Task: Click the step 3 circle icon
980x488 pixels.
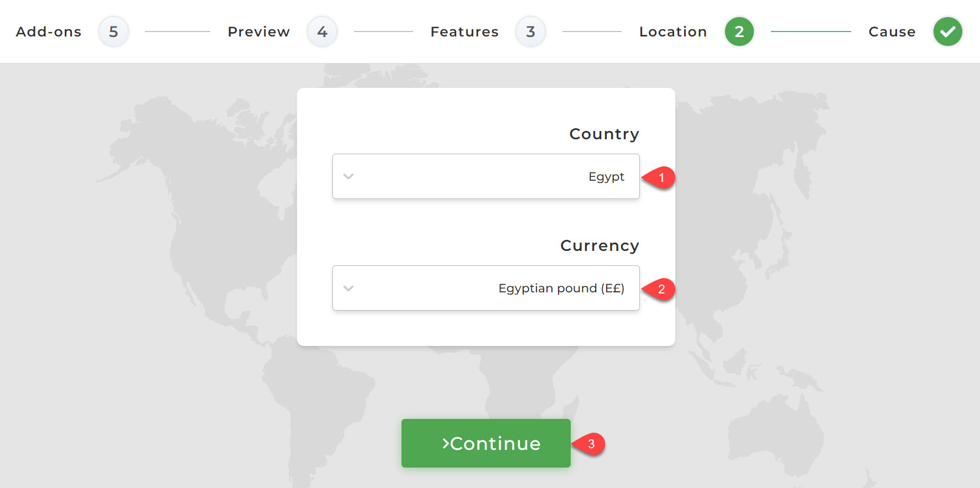Action: [x=530, y=32]
